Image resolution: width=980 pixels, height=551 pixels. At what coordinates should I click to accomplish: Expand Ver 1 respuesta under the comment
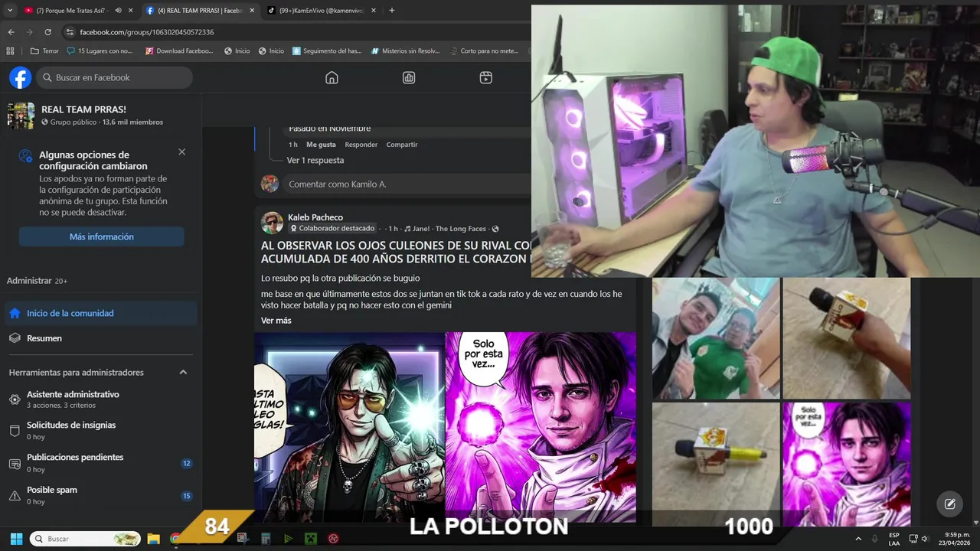pos(315,160)
